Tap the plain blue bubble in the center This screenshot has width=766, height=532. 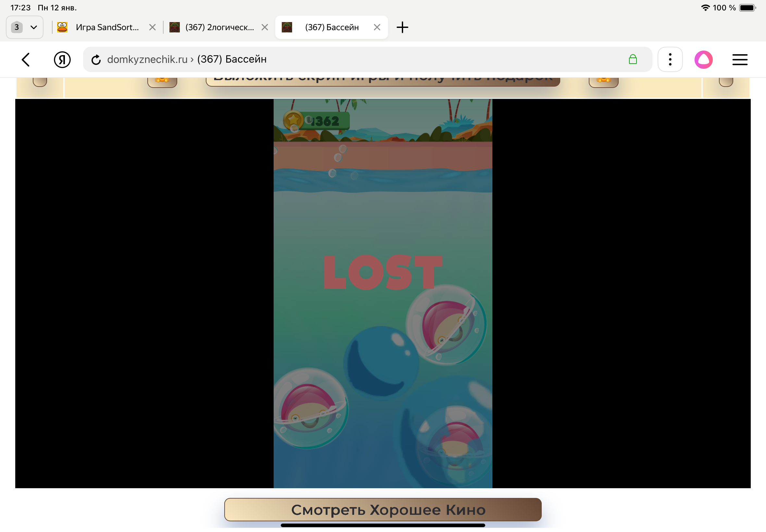click(380, 362)
